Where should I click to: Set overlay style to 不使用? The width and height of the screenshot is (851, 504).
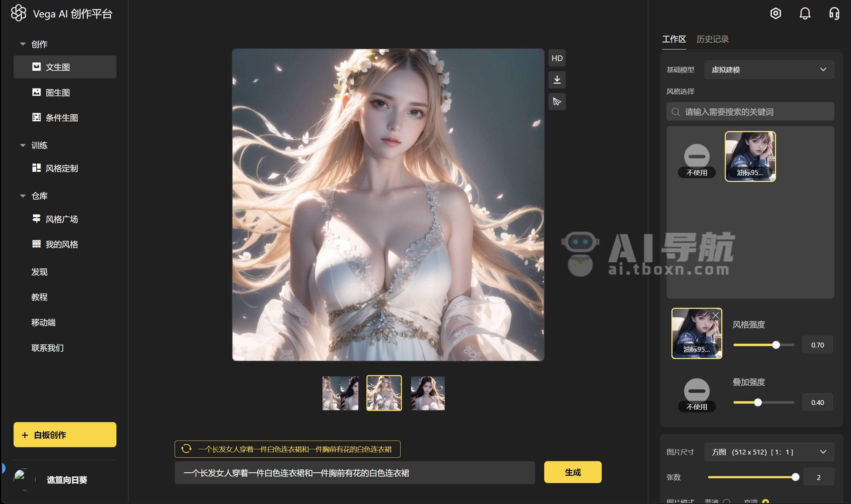697,394
